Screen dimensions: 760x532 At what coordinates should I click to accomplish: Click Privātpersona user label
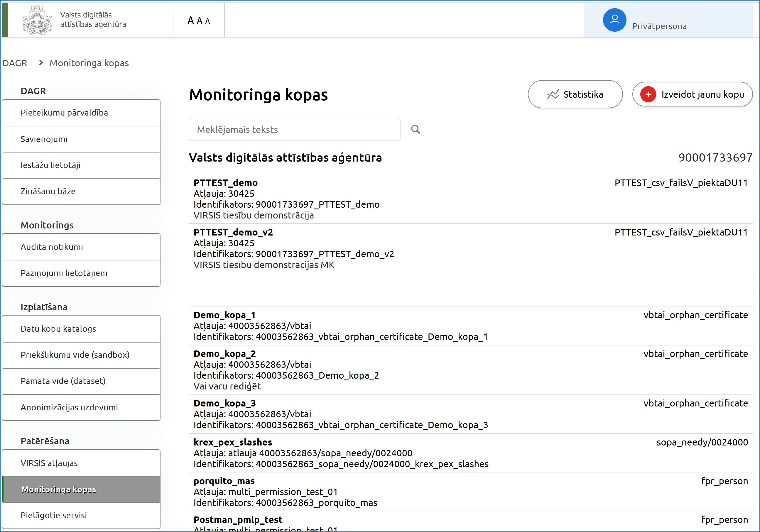point(659,26)
